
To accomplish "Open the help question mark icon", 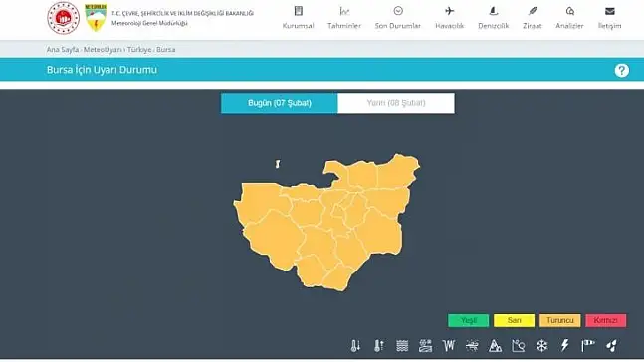I will pos(622,71).
